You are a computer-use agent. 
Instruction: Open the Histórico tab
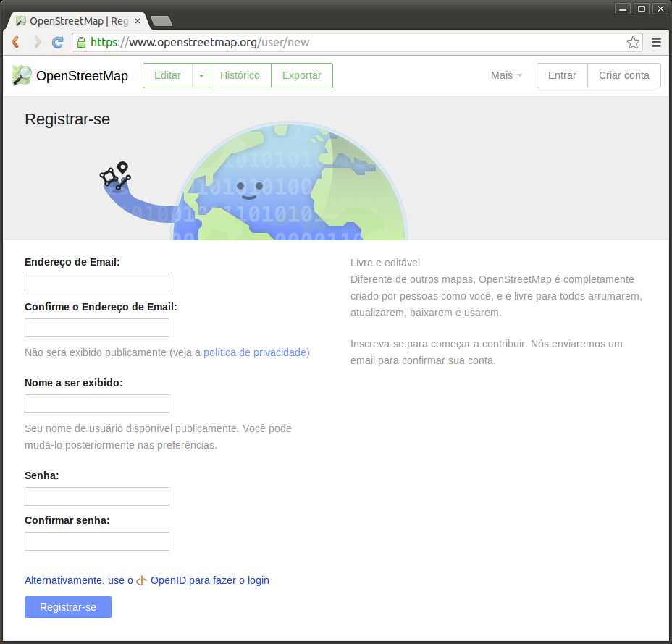pyautogui.click(x=240, y=76)
